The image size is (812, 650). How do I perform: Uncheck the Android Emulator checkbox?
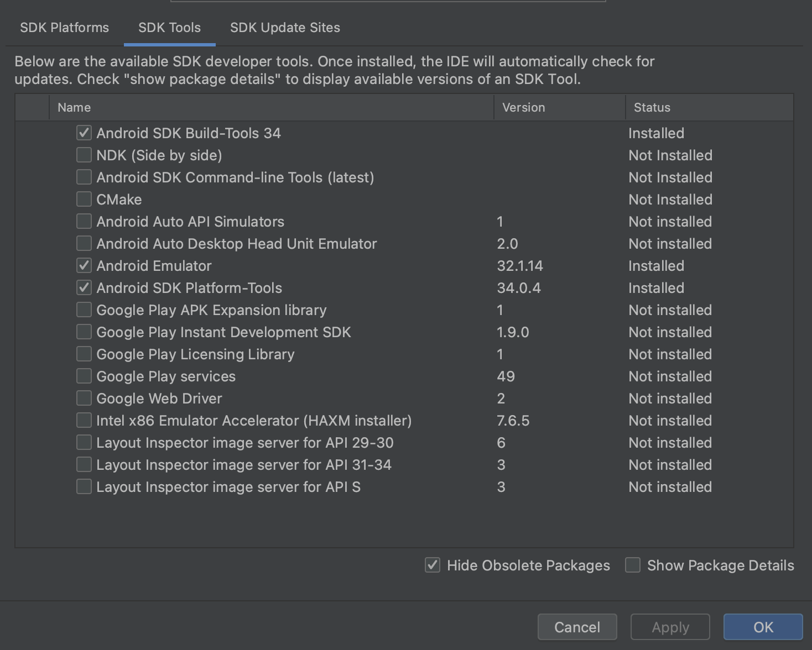pyautogui.click(x=84, y=266)
